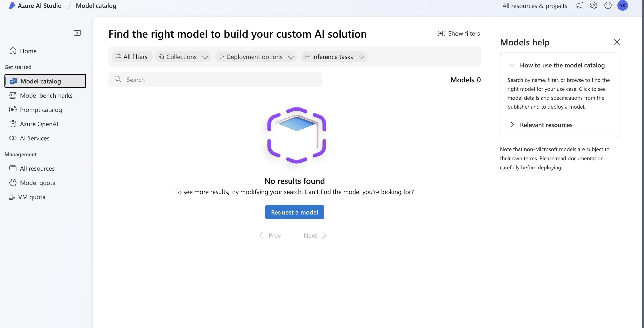Open announcements megaphone icon
The height and width of the screenshot is (328, 644).
(580, 6)
